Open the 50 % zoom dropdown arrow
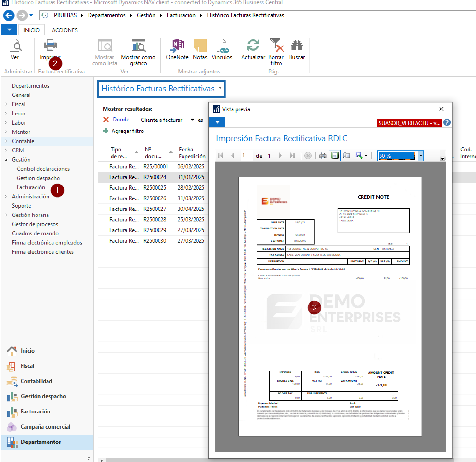The width and height of the screenshot is (476, 462). [421, 156]
